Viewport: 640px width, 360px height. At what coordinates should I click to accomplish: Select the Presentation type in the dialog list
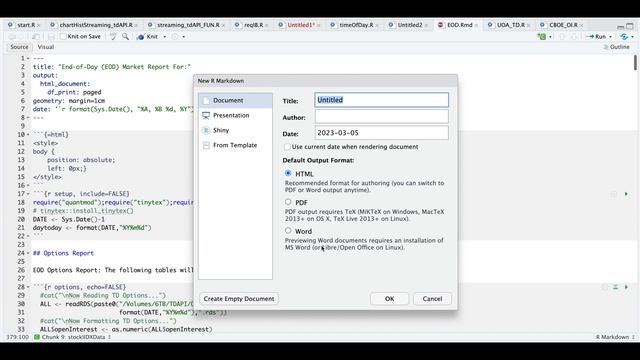(x=236, y=116)
